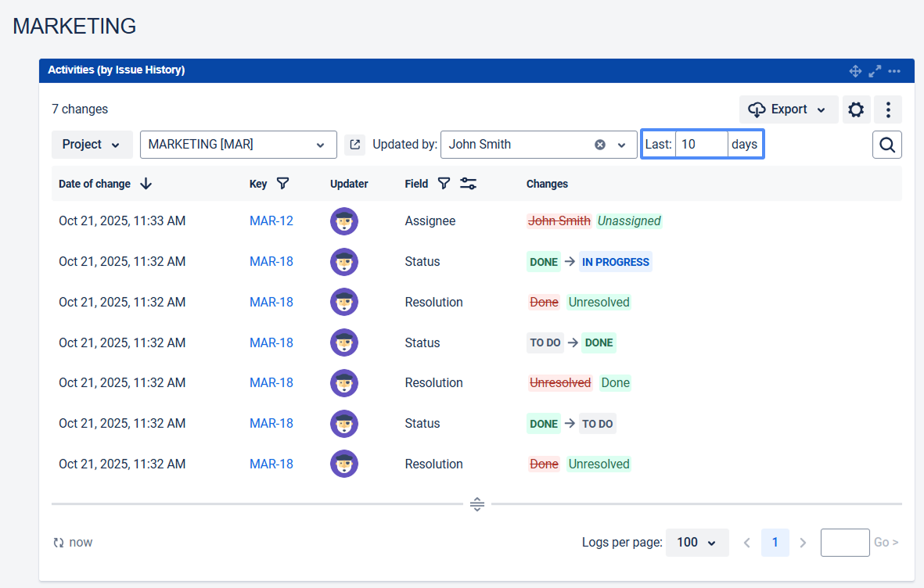The image size is (924, 588).
Task: Click the panel resize divider handle
Action: click(x=477, y=504)
